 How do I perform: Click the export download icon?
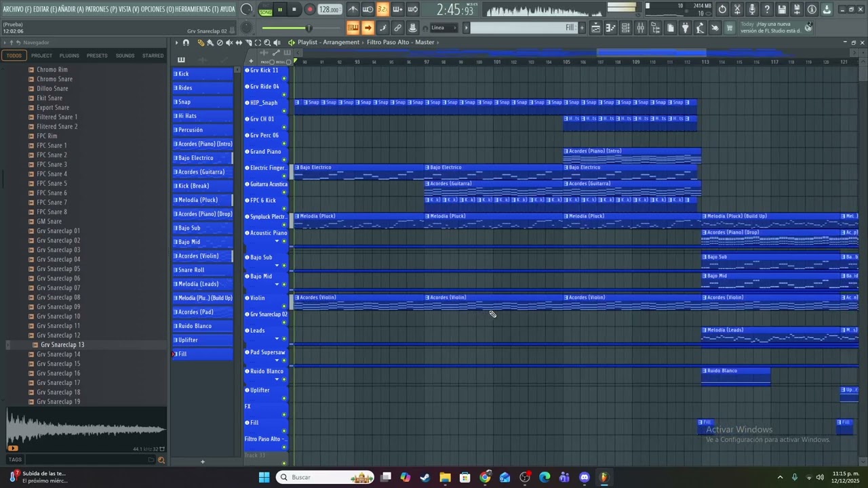coord(827,9)
